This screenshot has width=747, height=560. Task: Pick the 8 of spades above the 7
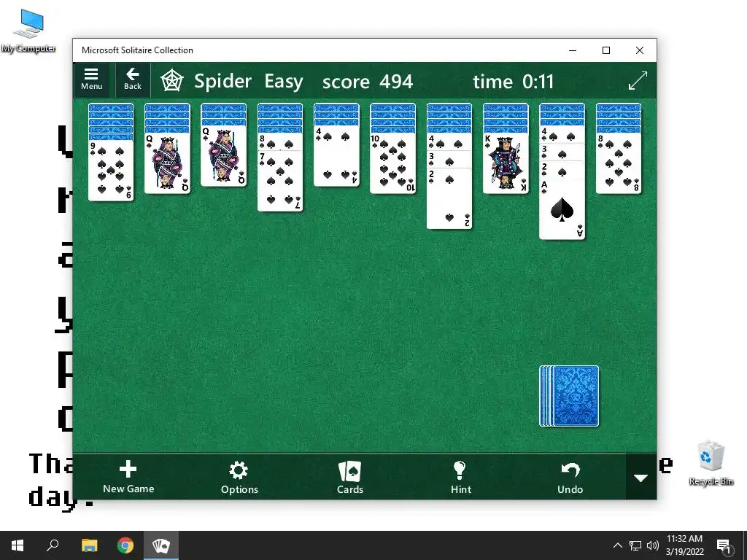point(279,142)
